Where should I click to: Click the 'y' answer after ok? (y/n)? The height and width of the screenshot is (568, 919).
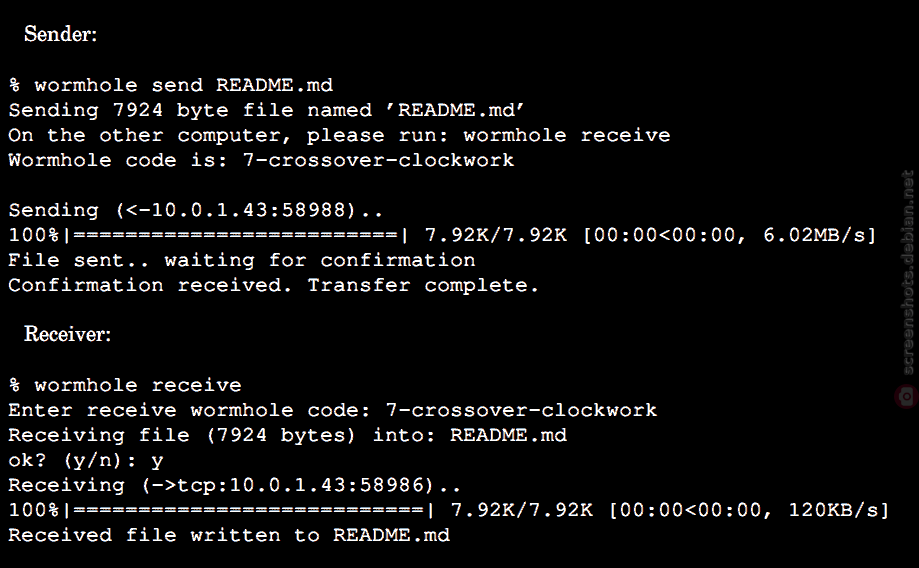pyautogui.click(x=157, y=461)
